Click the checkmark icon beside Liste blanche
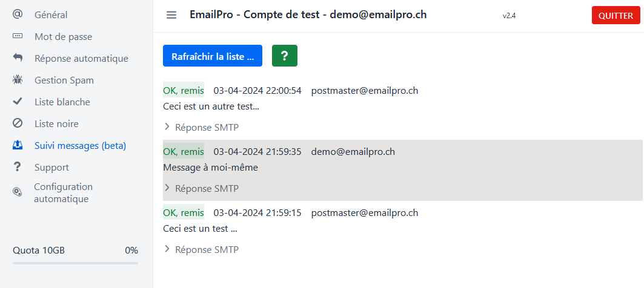The width and height of the screenshot is (644, 288). tap(18, 102)
